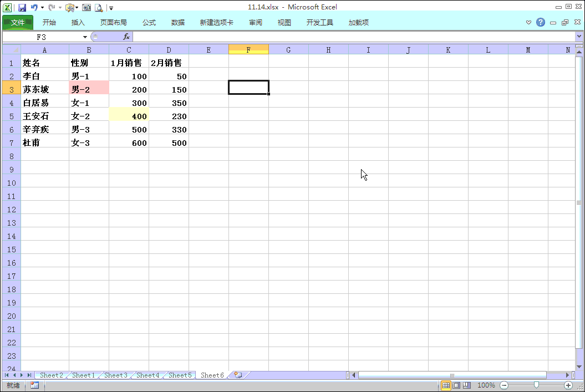Click the Camera icon in quick access toolbar
Image resolution: width=585 pixels, height=392 pixels.
[x=86, y=7]
